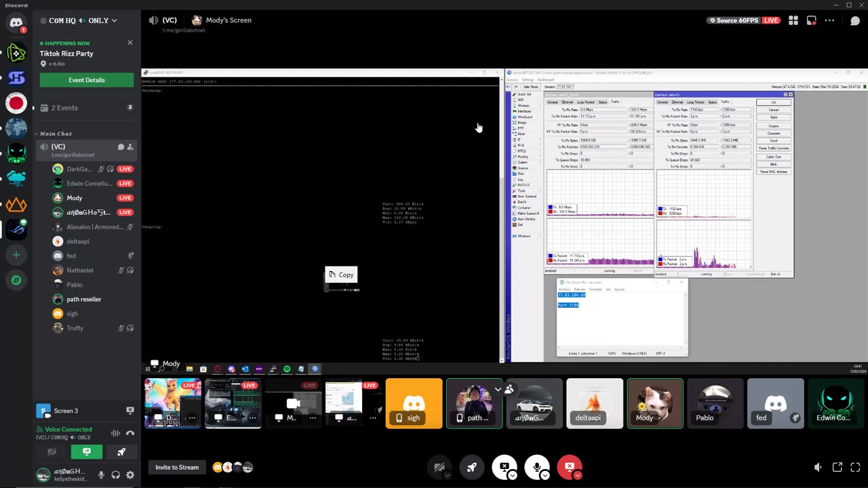Image resolution: width=868 pixels, height=488 pixels.
Task: Click create invite icon on (VC) channel
Action: [x=130, y=147]
